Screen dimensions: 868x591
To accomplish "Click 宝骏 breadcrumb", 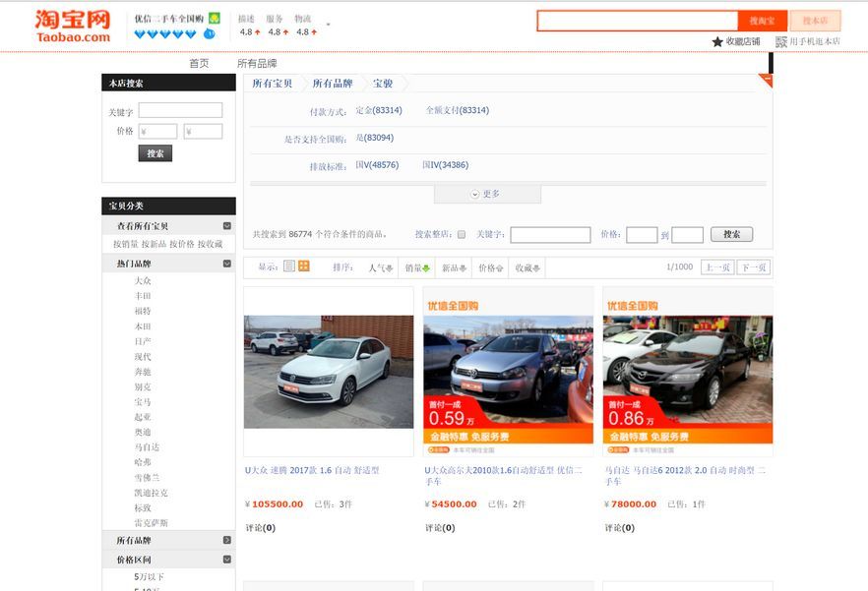I will (383, 84).
